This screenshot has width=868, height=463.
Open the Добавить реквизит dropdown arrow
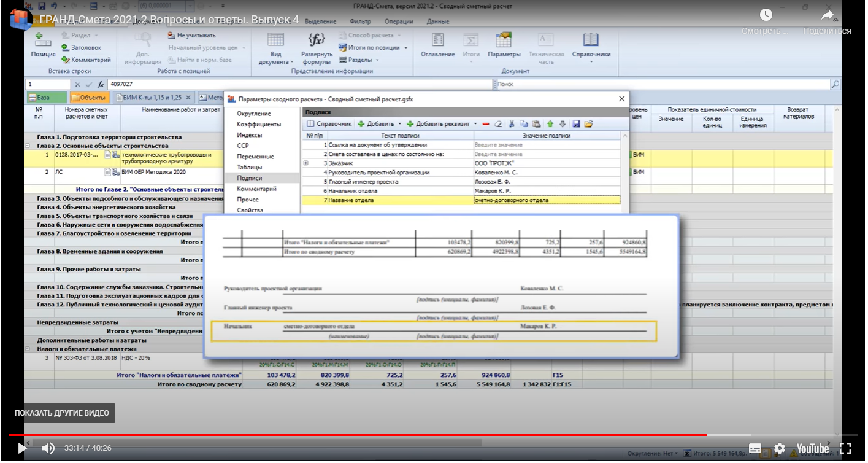click(475, 124)
